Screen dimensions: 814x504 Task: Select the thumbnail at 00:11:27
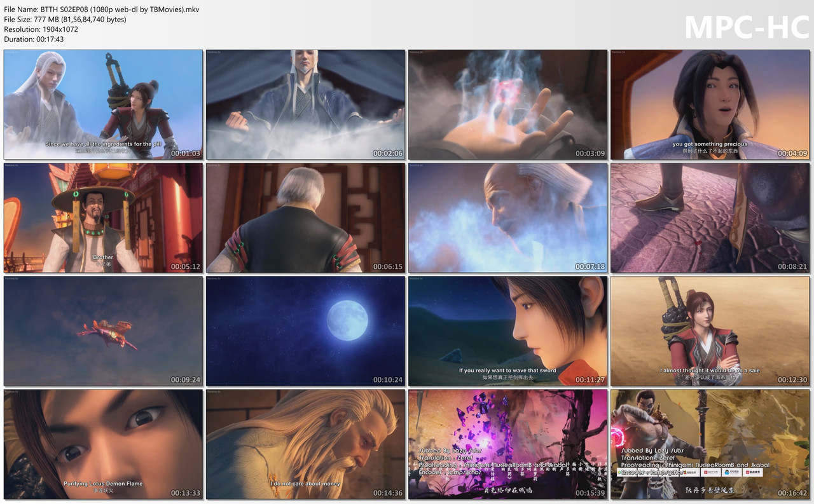507,331
